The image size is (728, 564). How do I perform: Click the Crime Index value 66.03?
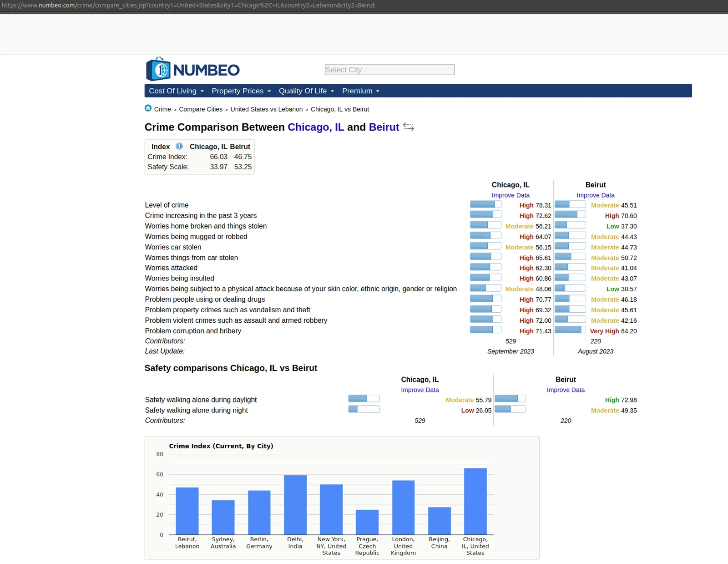219,157
